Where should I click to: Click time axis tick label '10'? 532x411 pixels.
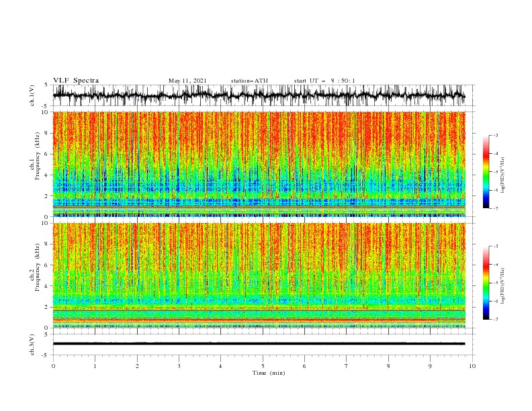472,366
